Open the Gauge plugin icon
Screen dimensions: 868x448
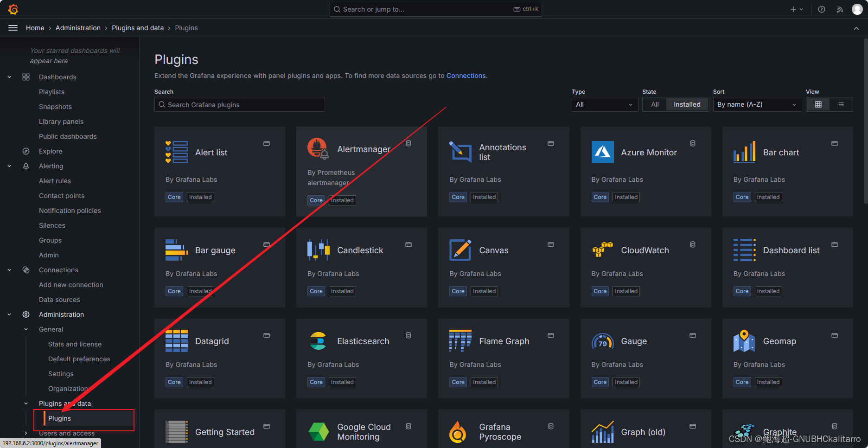pos(603,341)
